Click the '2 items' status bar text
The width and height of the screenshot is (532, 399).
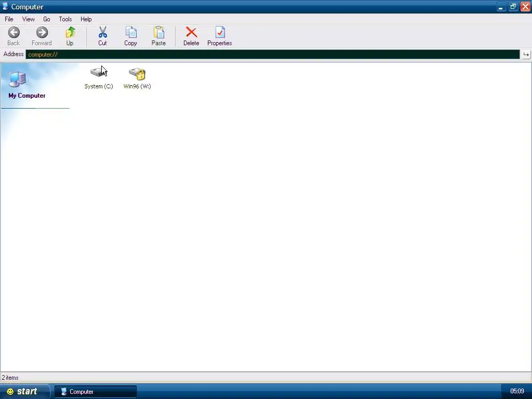(10, 378)
